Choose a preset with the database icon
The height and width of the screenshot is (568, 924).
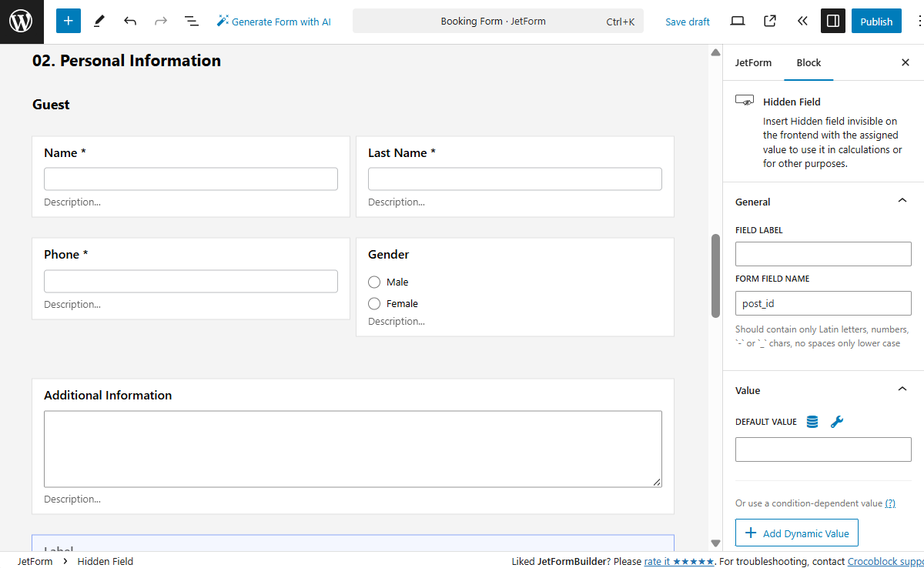[812, 421]
